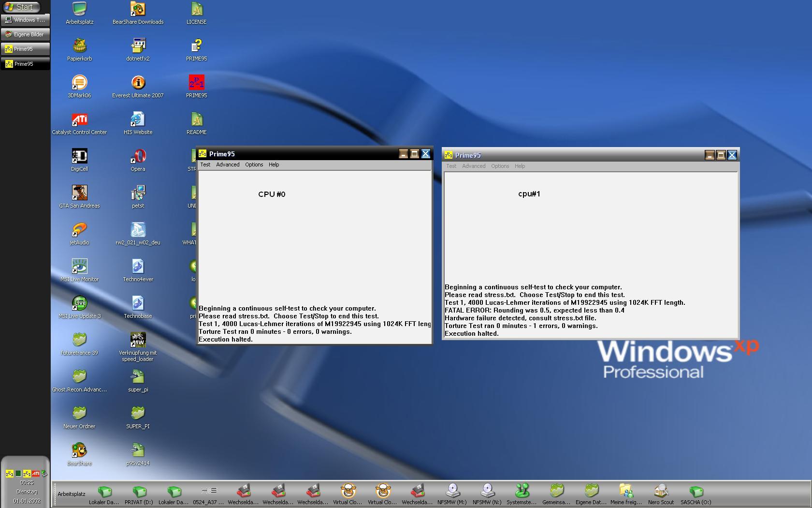Open Options menu in CPU #0 Prime95 window

pos(254,164)
